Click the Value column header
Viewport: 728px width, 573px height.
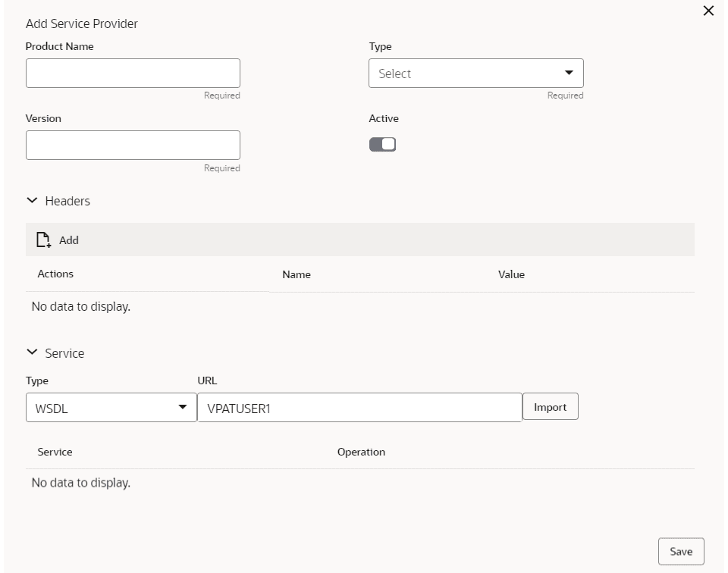pyautogui.click(x=510, y=275)
